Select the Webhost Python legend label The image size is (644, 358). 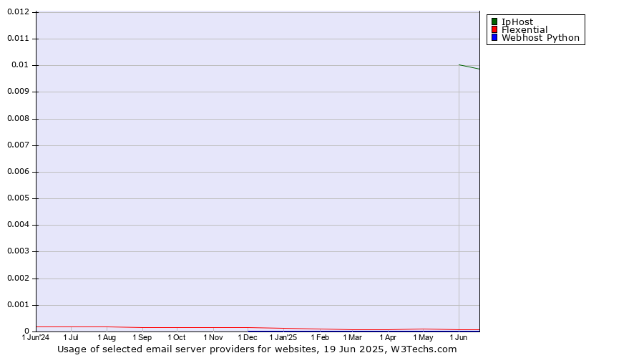[540, 37]
